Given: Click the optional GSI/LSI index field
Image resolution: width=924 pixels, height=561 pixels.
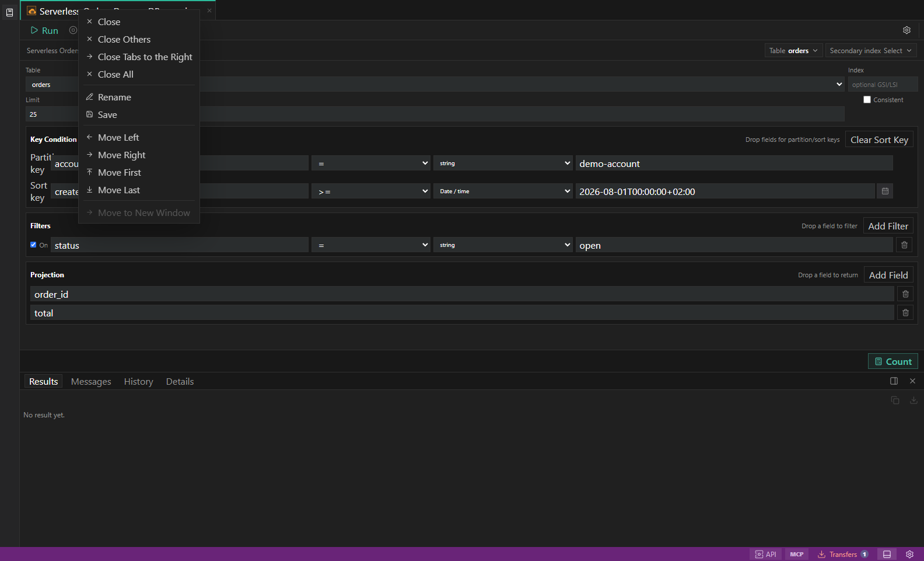Looking at the screenshot, I should point(883,85).
